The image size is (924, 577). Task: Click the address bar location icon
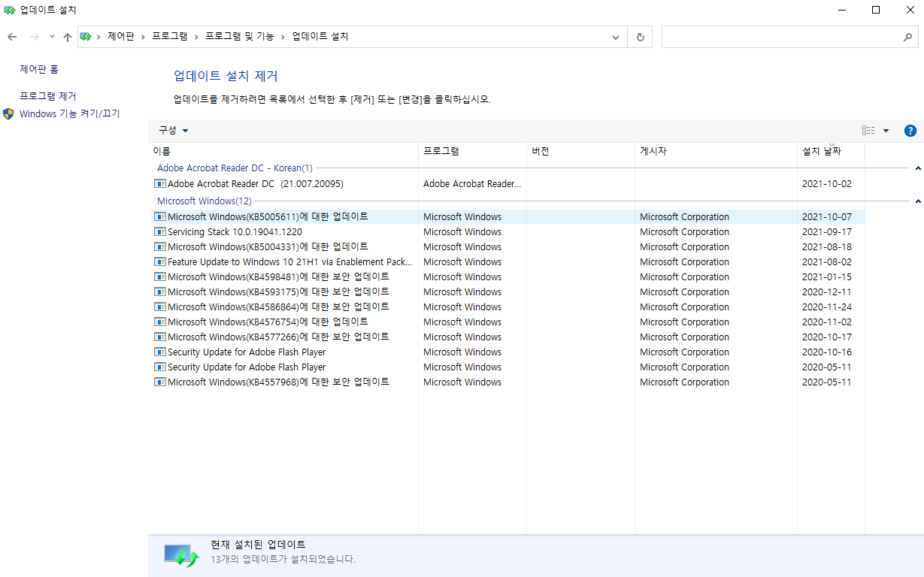point(86,36)
